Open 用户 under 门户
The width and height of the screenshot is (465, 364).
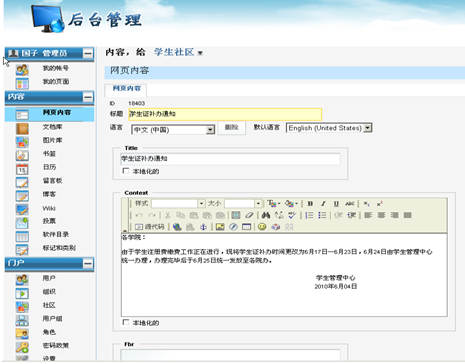49,278
